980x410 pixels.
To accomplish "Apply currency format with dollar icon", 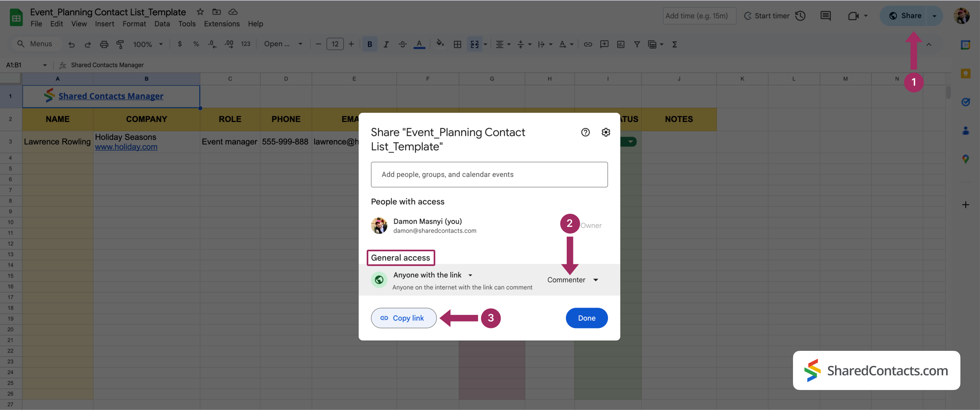I will tap(180, 44).
